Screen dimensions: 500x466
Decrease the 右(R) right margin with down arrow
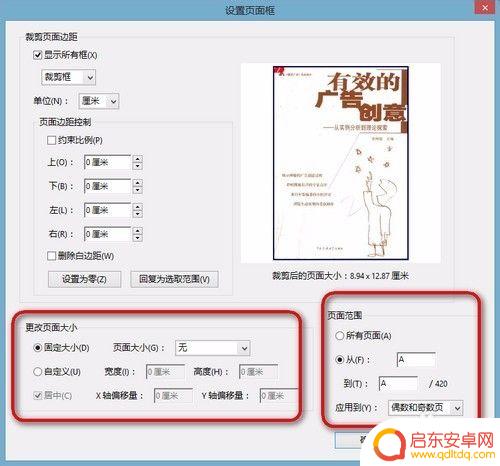[x=138, y=238]
